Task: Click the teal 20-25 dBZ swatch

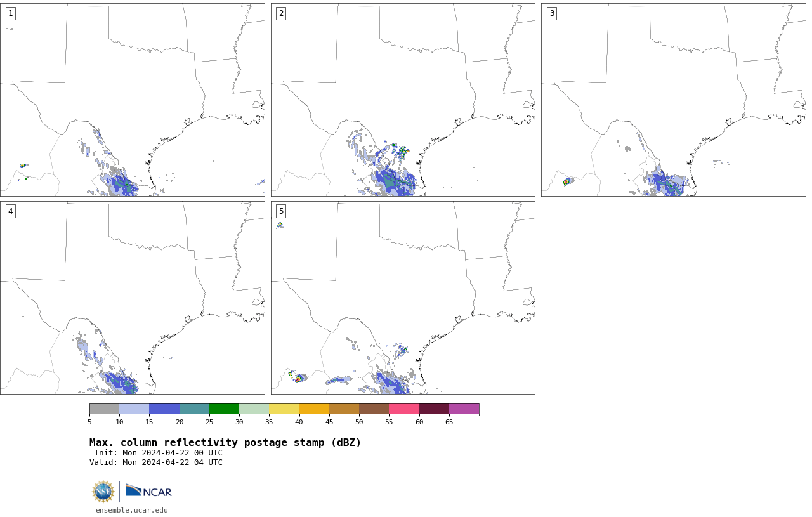Action: (x=194, y=409)
